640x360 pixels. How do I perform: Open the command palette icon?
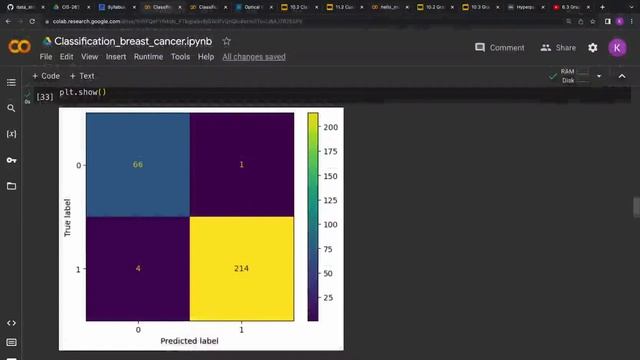(11, 342)
